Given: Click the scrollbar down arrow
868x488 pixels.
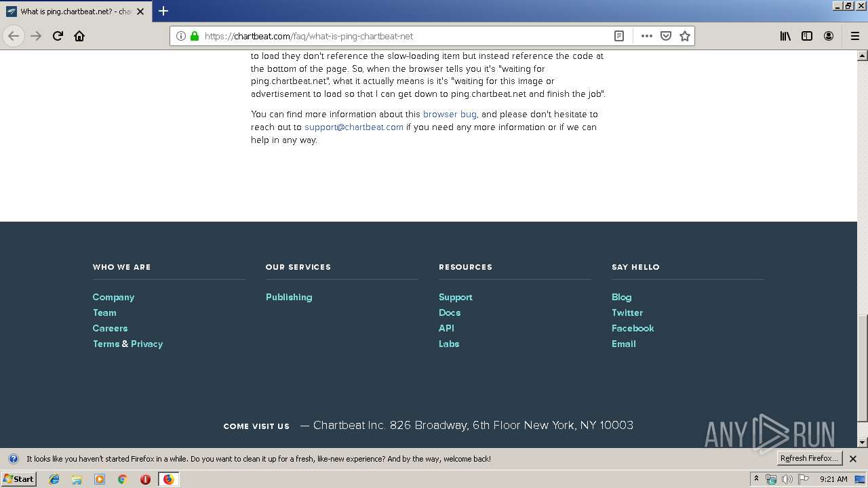Looking at the screenshot, I should tap(863, 443).
